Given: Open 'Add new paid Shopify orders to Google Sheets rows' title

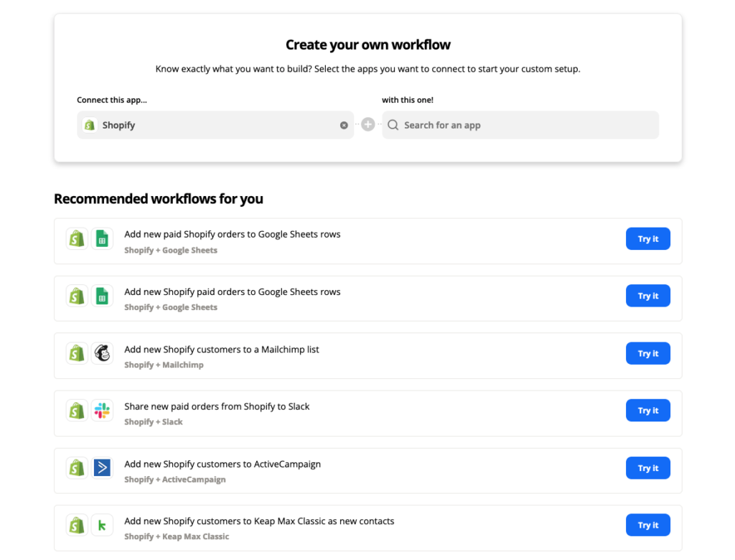Looking at the screenshot, I should pos(233,234).
